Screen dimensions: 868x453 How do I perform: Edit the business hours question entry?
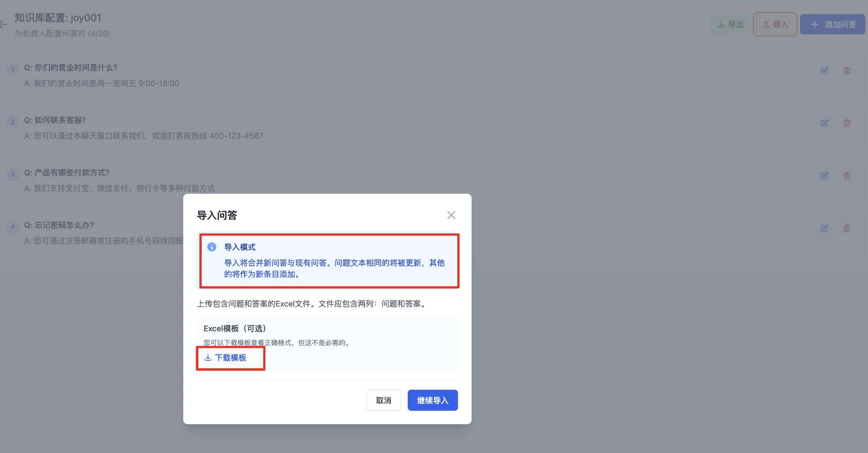(x=824, y=70)
